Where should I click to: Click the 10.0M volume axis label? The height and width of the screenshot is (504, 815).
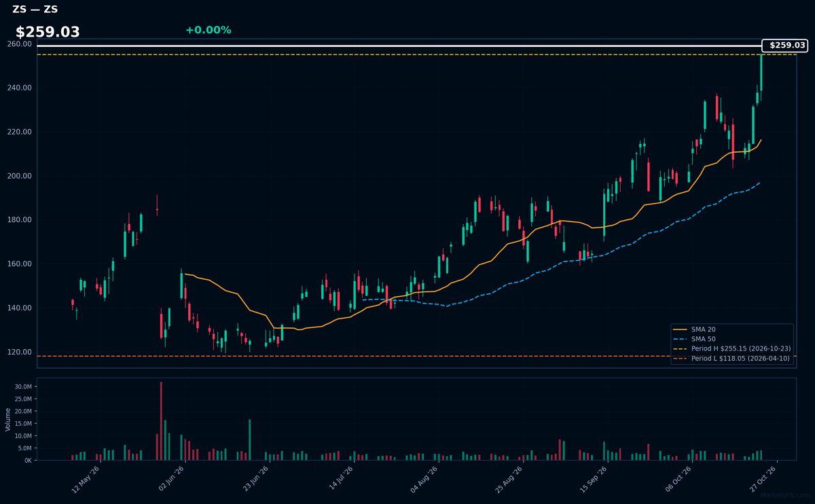pyautogui.click(x=23, y=435)
